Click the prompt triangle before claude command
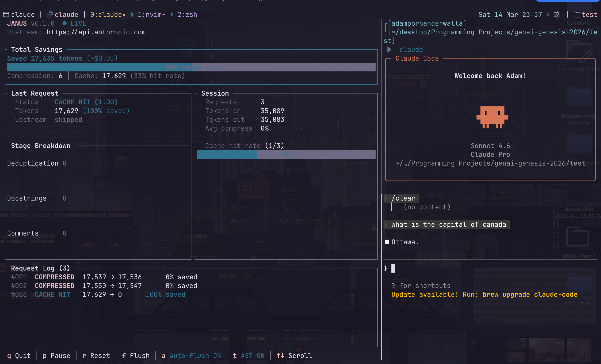Image resolution: width=601 pixels, height=364 pixels. coord(389,50)
